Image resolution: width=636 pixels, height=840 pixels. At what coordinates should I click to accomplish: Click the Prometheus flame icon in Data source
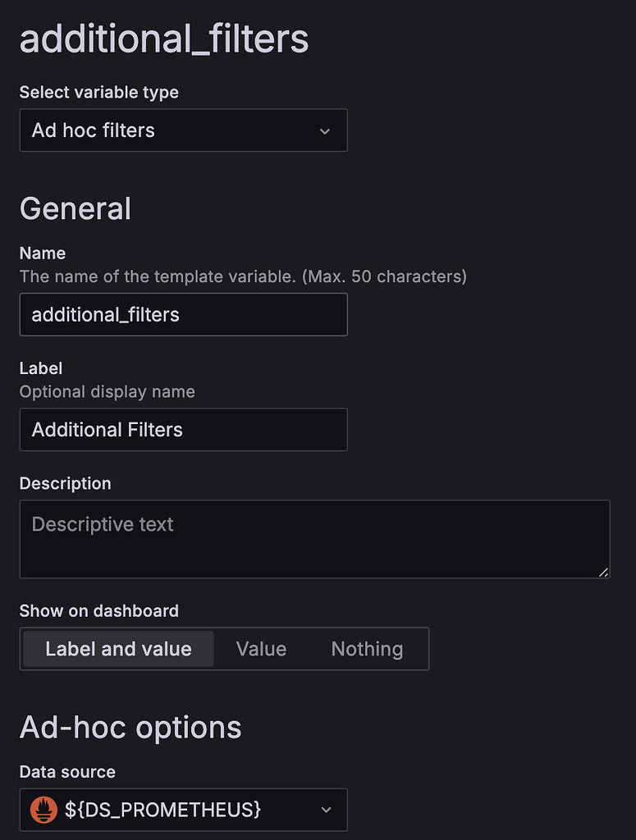43,810
